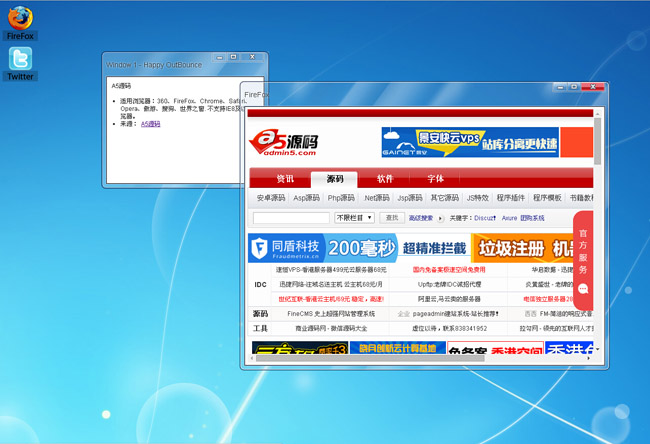Open the 不限栏目 dropdown

(354, 218)
